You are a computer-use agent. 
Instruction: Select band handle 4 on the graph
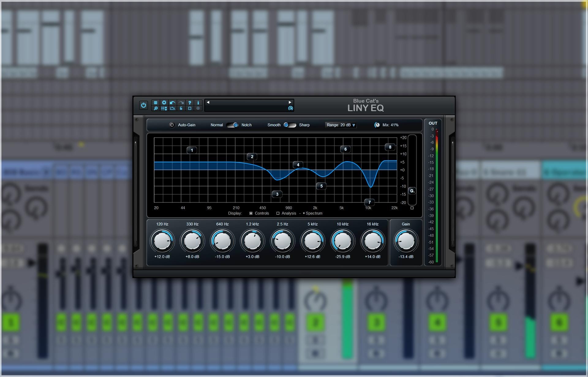point(298,165)
